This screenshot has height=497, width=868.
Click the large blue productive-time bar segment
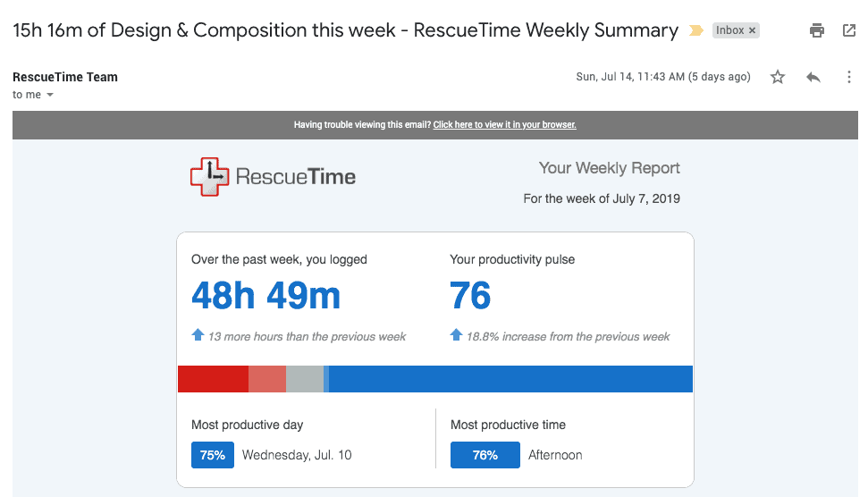point(510,379)
